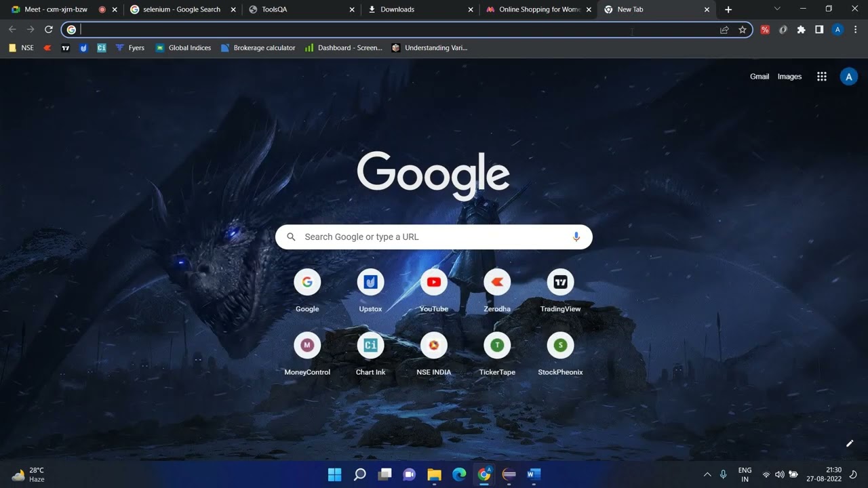The height and width of the screenshot is (488, 868).
Task: Open the Gmail link
Action: click(759, 77)
